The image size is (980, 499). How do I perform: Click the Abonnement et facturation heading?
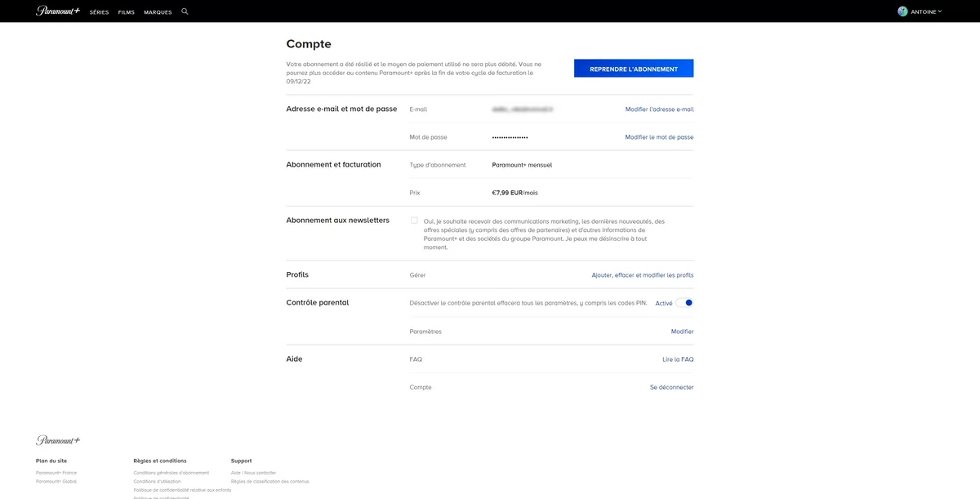pos(333,164)
